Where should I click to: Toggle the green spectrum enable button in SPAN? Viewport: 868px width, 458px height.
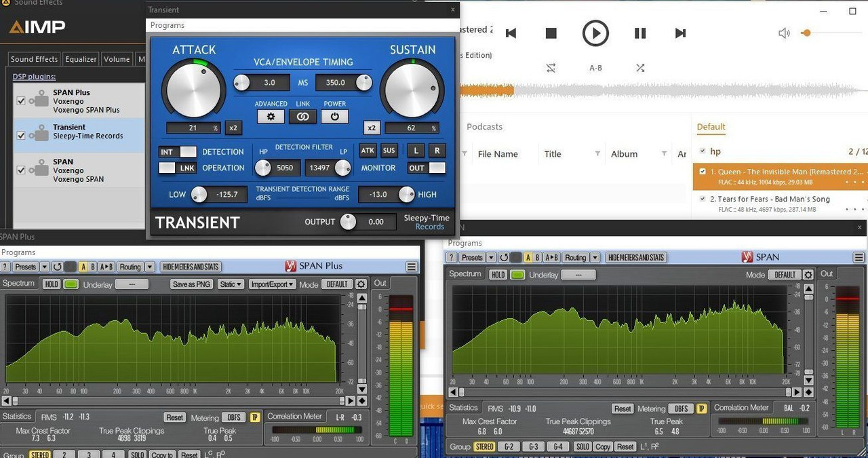(518, 275)
